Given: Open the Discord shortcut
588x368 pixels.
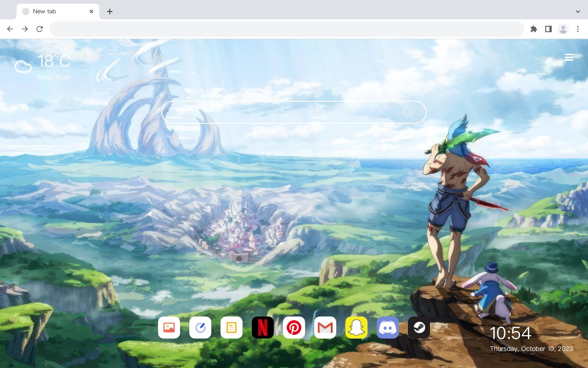Looking at the screenshot, I should click(388, 328).
